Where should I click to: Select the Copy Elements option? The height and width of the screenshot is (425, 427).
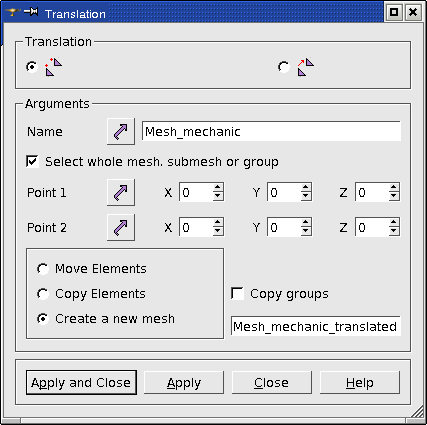(x=43, y=294)
